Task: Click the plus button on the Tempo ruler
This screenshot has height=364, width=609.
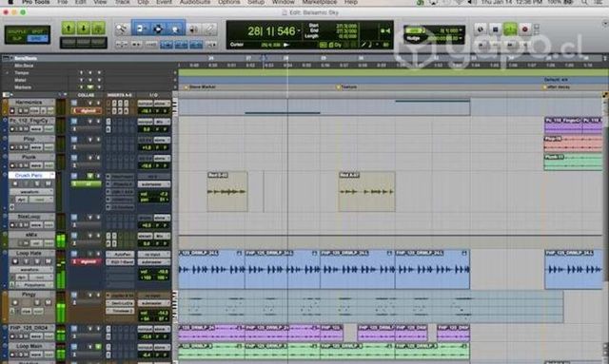Action: (x=175, y=72)
